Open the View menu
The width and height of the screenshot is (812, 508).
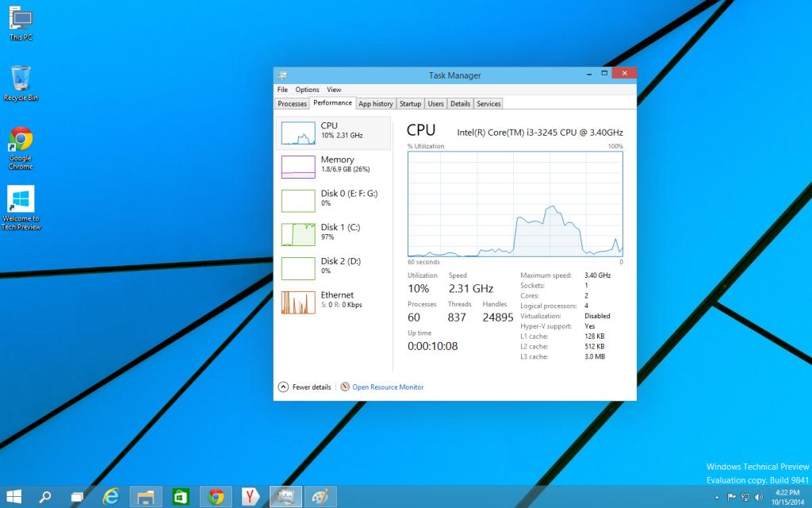pyautogui.click(x=334, y=90)
